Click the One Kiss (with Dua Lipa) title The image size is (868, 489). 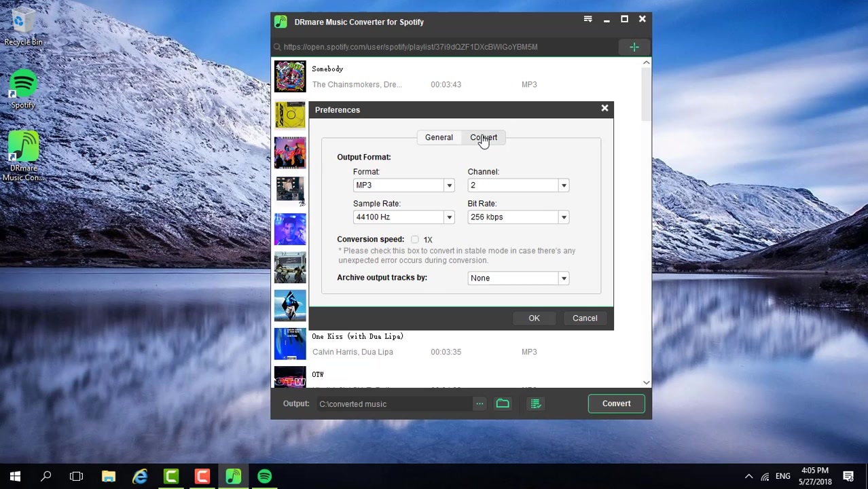(357, 336)
